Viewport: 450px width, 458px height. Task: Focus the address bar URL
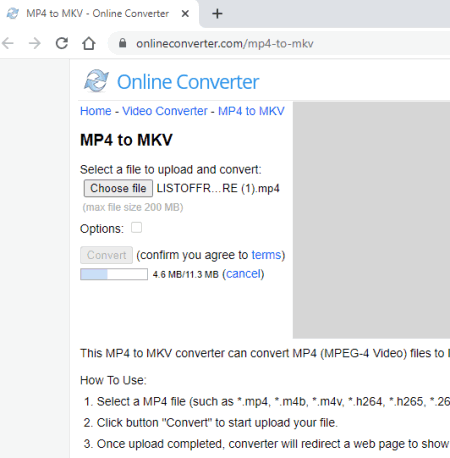[x=224, y=44]
